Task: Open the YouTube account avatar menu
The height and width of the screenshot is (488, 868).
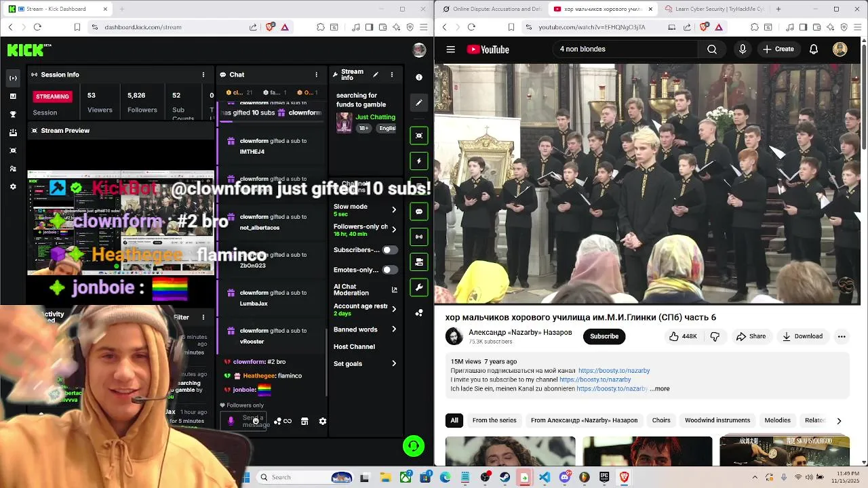Action: [x=840, y=49]
